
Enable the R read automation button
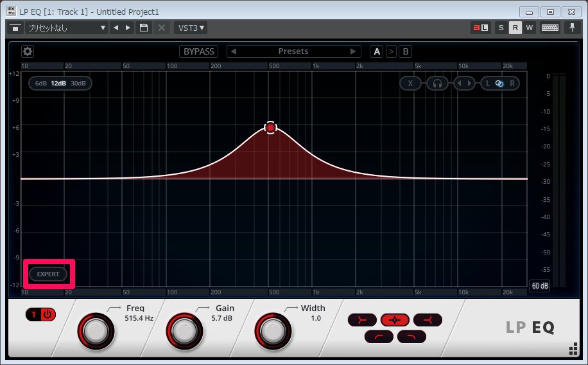[515, 28]
